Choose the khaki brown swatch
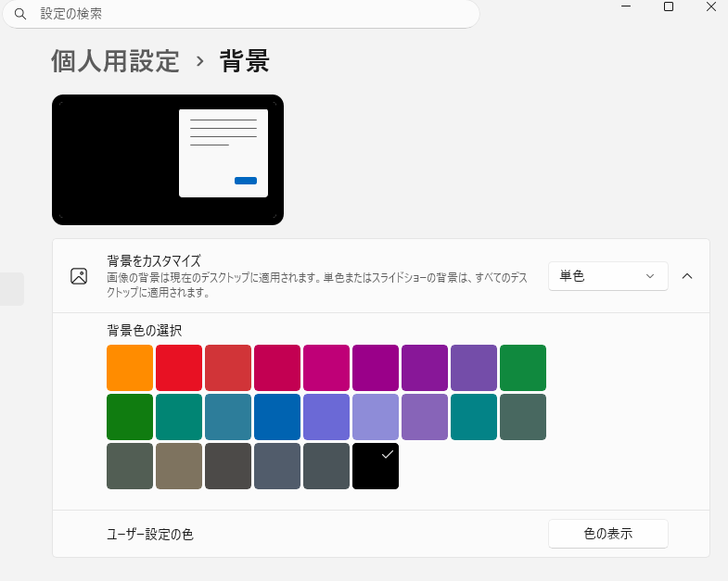728x581 pixels. (x=179, y=466)
